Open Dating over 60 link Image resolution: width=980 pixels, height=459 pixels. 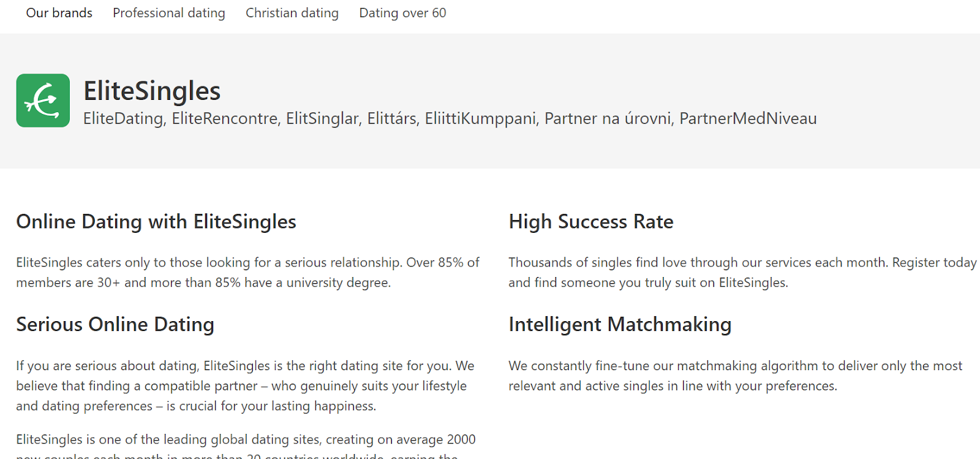[402, 13]
